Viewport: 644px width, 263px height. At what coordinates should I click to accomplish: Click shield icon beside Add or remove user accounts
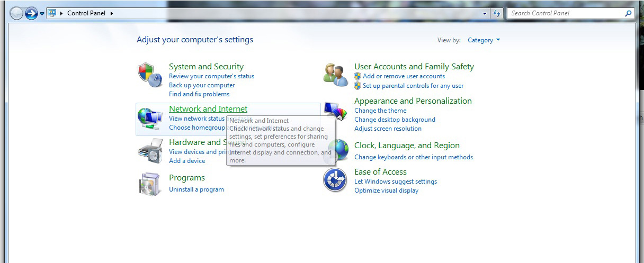coord(358,76)
